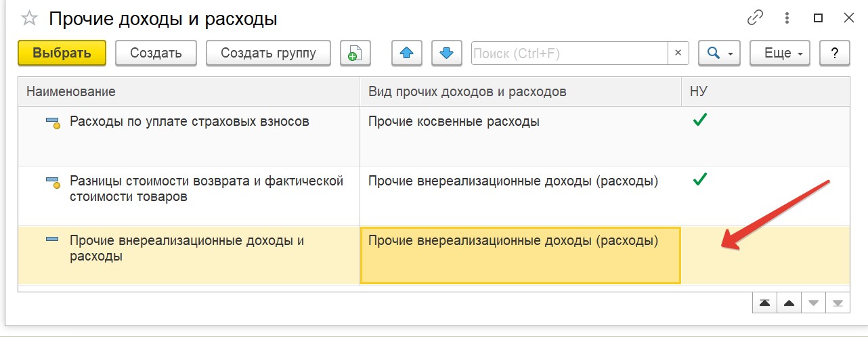Open the Еще dropdown menu
868x337 pixels.
(780, 53)
